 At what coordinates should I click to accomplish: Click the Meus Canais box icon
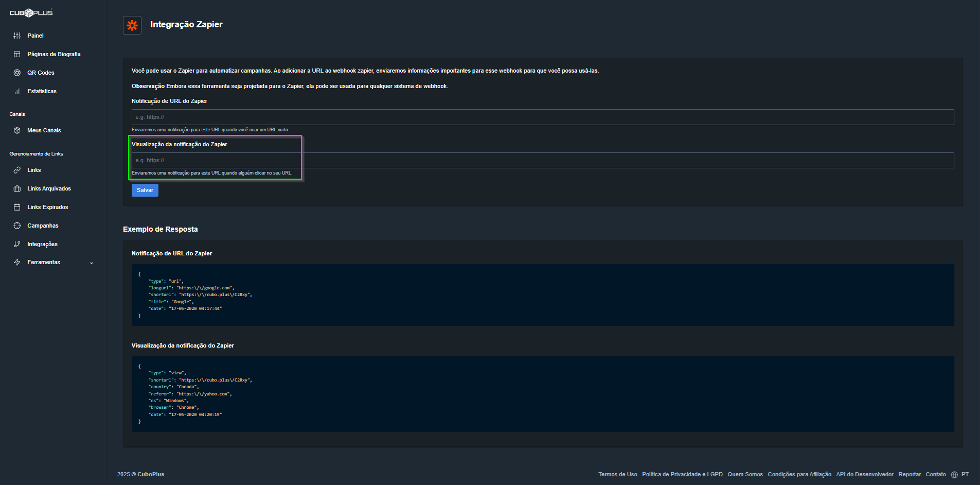(17, 130)
